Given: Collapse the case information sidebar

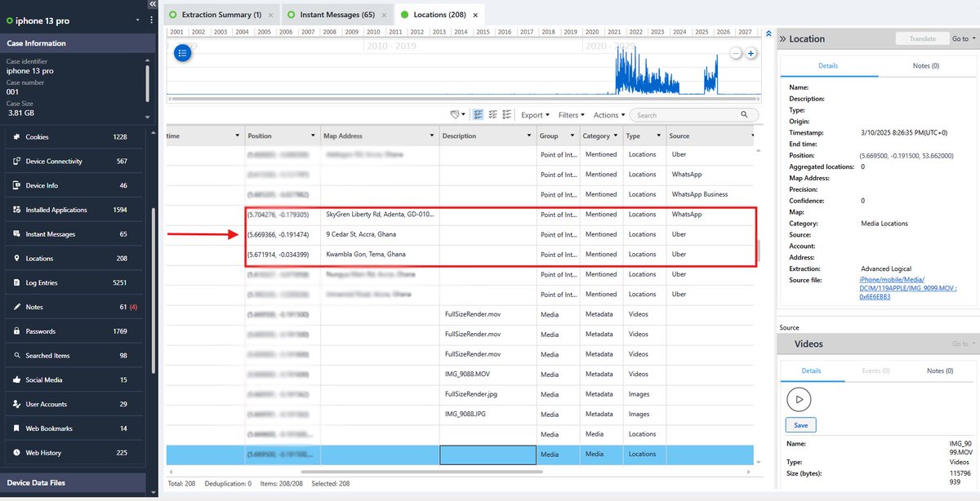Looking at the screenshot, I should (x=152, y=4).
